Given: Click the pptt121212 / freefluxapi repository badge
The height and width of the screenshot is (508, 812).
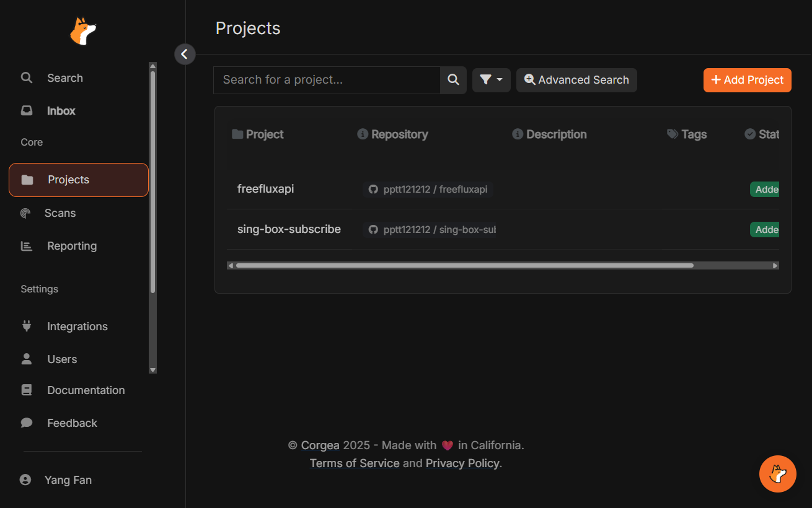Looking at the screenshot, I should 428,190.
